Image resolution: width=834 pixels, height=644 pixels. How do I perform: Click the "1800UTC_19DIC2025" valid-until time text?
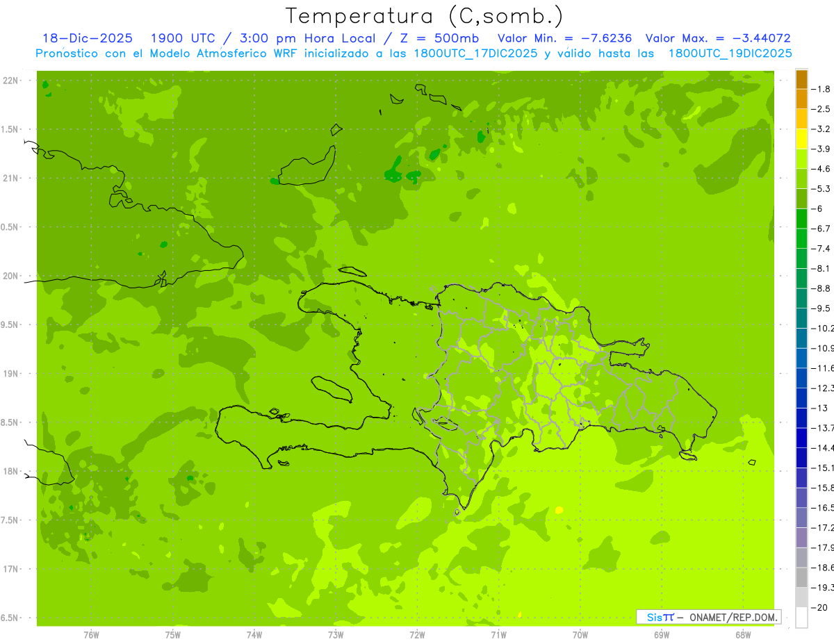[x=730, y=53]
